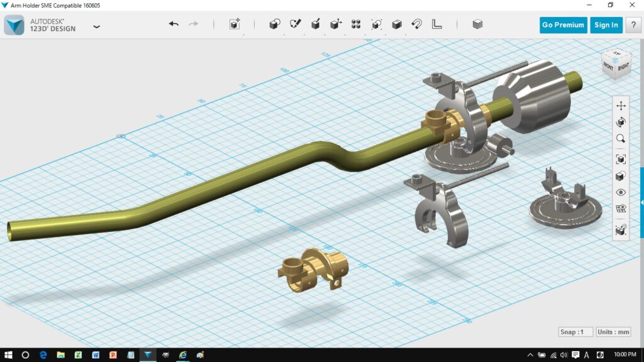
Task: Open the volume control in the tray
Action: [564, 355]
